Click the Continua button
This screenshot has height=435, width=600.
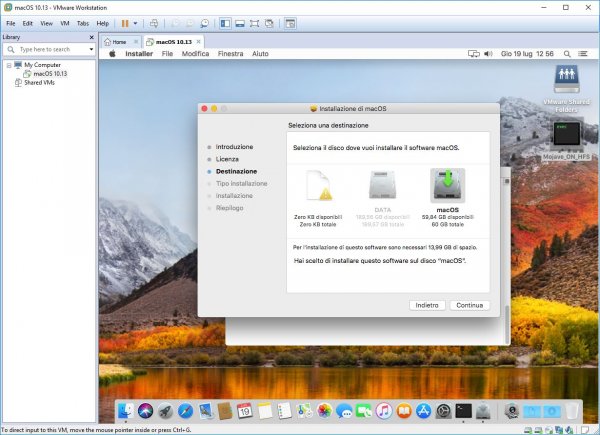pos(470,305)
